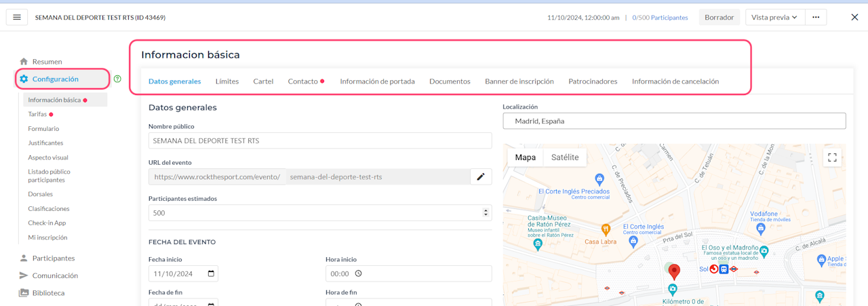
Task: Click the green help icon beside Configuración
Action: (x=117, y=79)
